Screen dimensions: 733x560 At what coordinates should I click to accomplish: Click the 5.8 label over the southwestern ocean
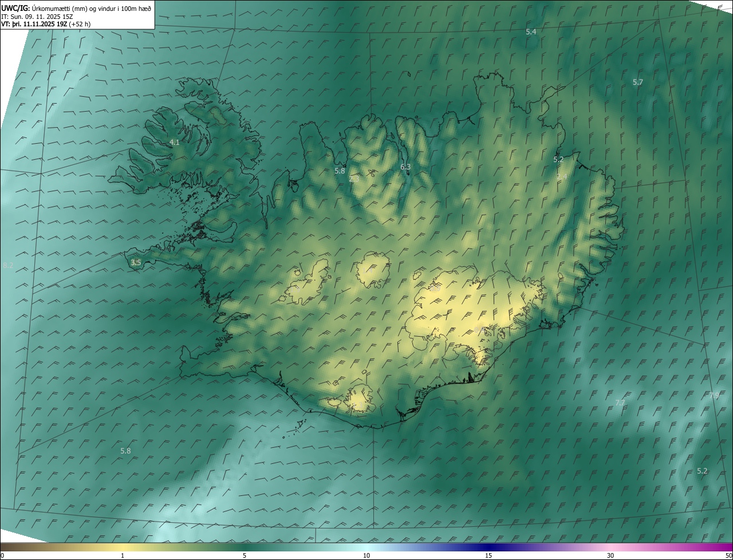coord(125,451)
